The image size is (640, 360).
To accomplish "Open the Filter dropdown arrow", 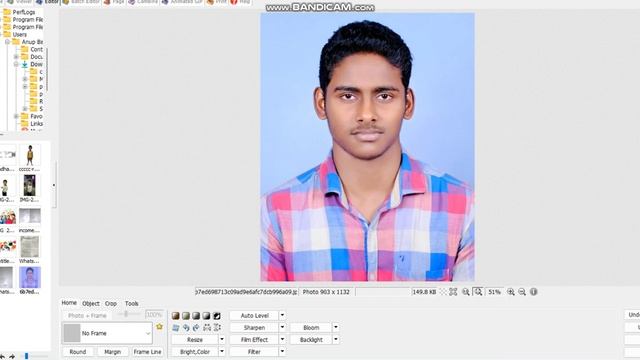I will click(x=282, y=351).
